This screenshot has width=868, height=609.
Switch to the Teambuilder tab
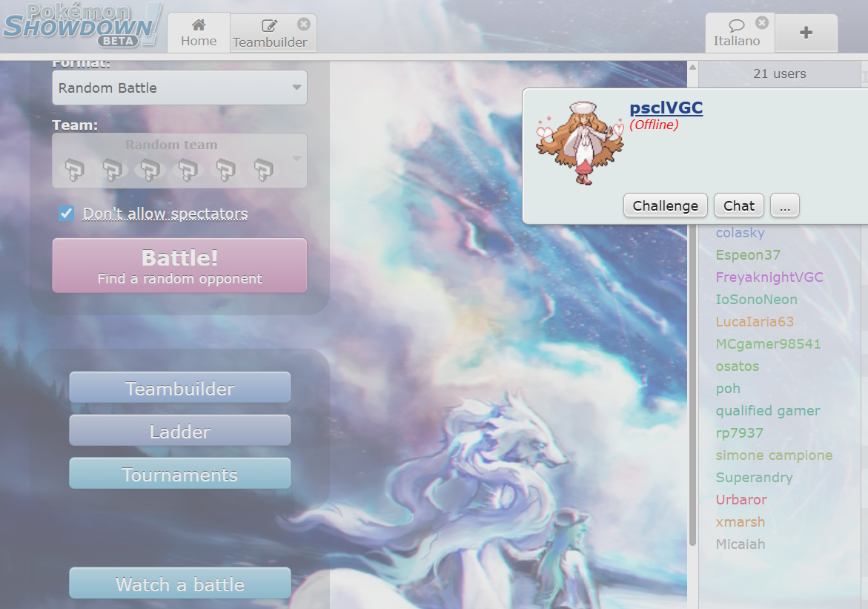pos(270,34)
